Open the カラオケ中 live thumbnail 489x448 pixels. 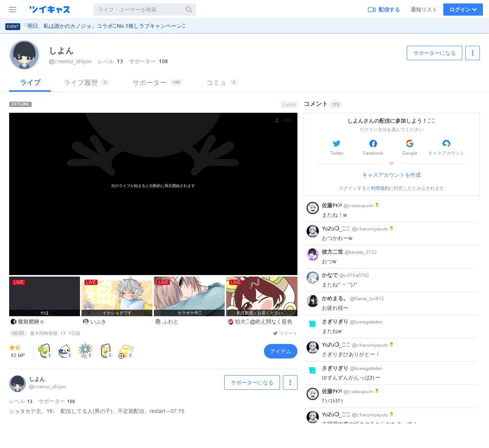(189, 296)
